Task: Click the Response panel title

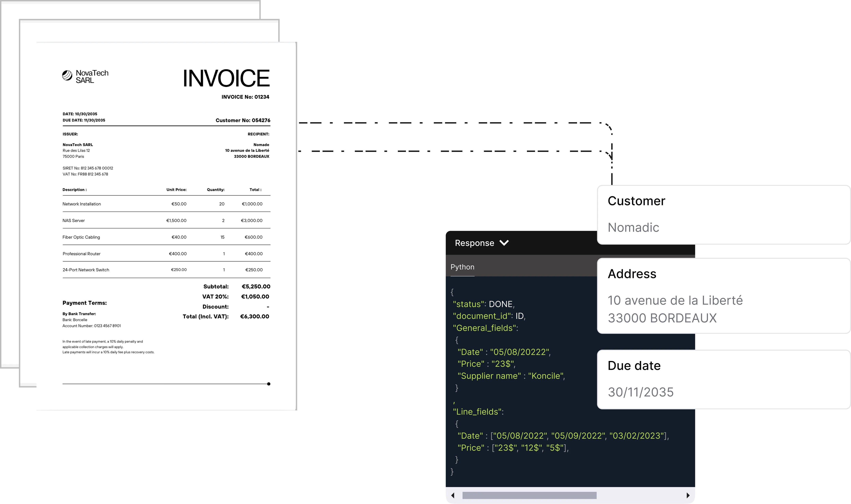Action: coord(474,243)
